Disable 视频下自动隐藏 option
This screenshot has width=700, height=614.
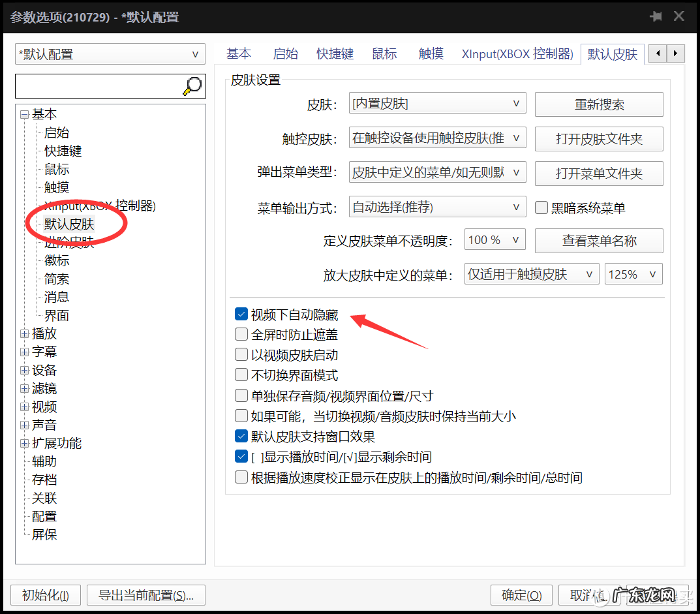coord(241,314)
